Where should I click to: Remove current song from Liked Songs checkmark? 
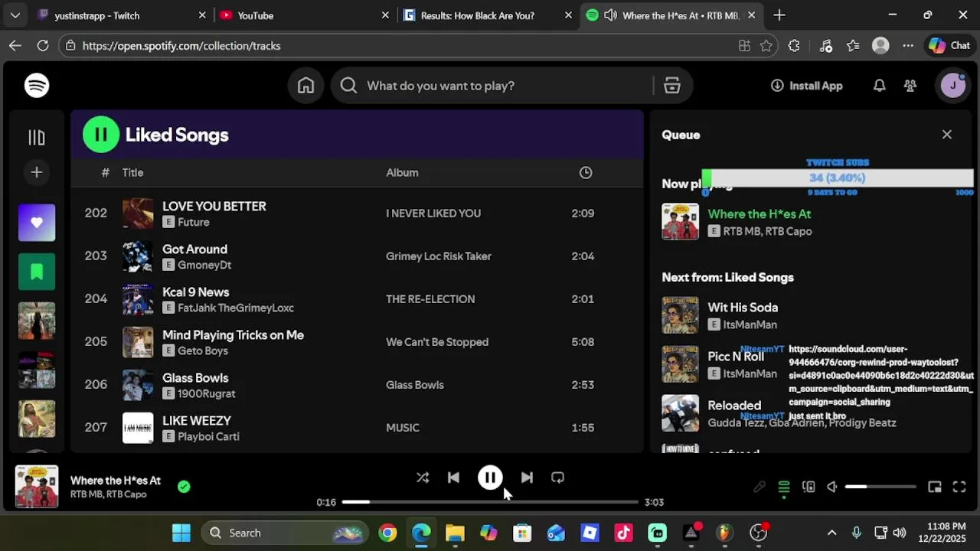tap(184, 487)
